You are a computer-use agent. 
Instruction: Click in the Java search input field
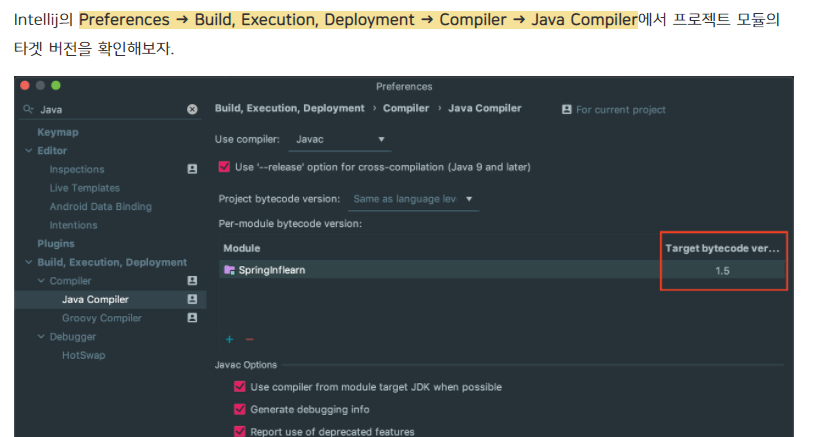coord(112,110)
